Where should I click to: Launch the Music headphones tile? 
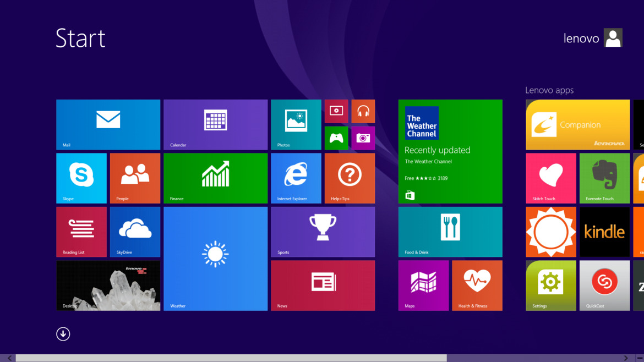pos(363,111)
